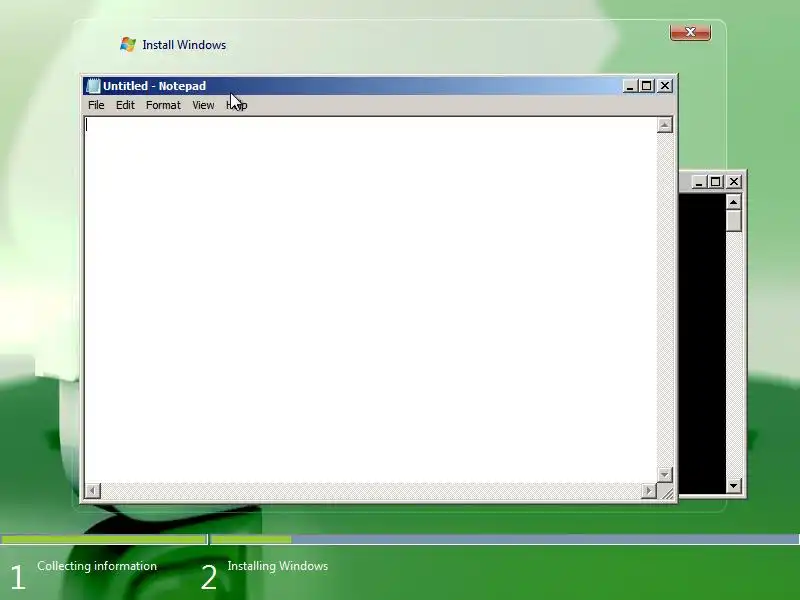Click Notepad's horizontal scrollbar left arrow
800x600 pixels.
coord(92,491)
